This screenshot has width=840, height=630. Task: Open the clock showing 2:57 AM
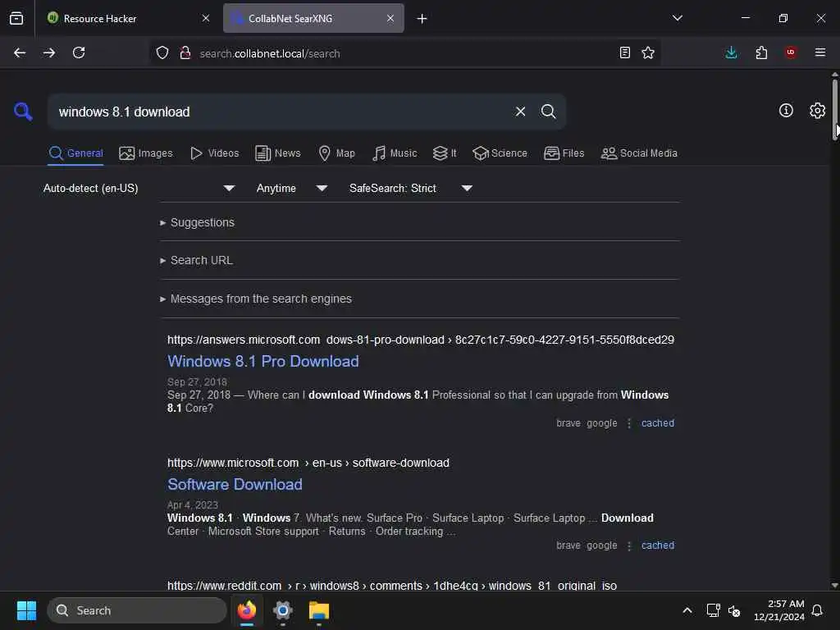click(779, 610)
